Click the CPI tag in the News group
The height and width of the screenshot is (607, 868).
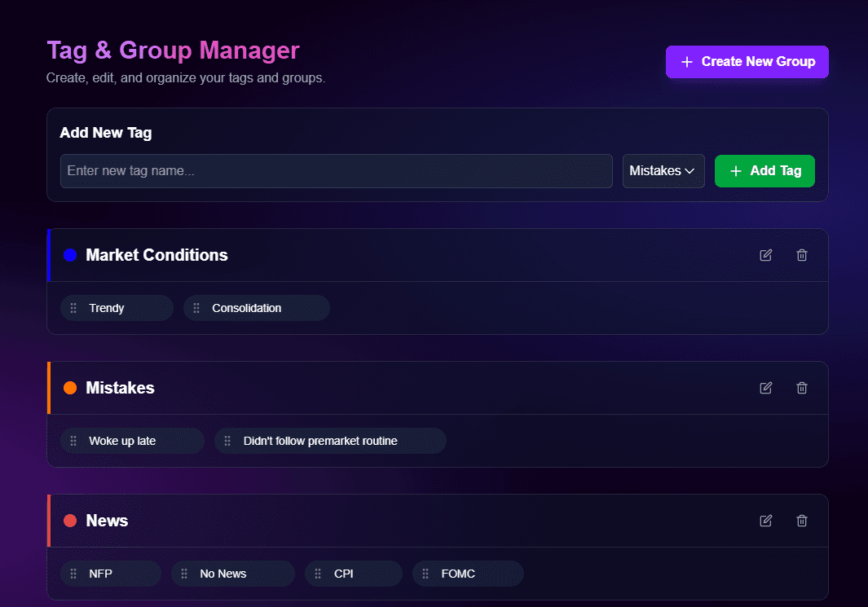click(x=353, y=574)
